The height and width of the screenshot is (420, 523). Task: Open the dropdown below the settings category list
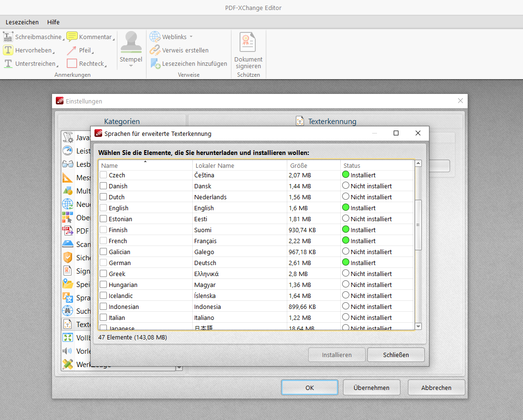coord(178,368)
